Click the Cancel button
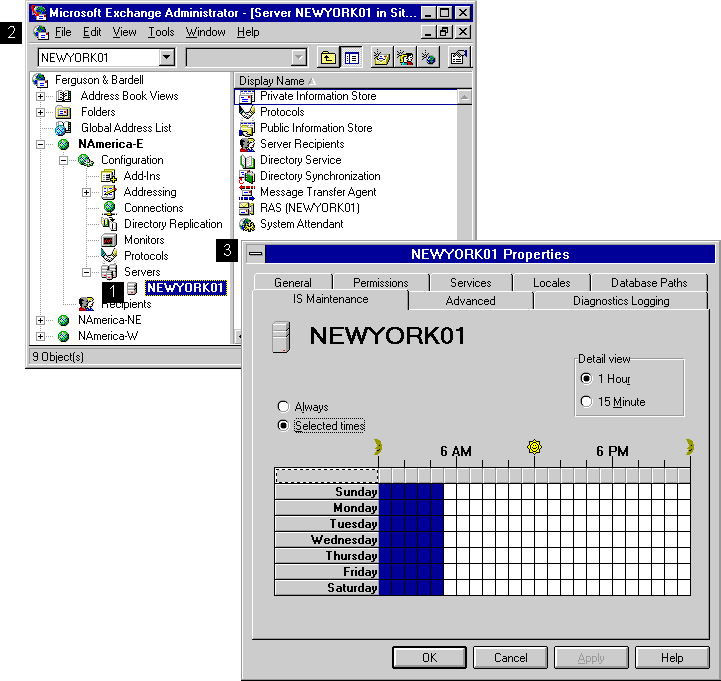Image resolution: width=721 pixels, height=681 pixels. click(510, 658)
